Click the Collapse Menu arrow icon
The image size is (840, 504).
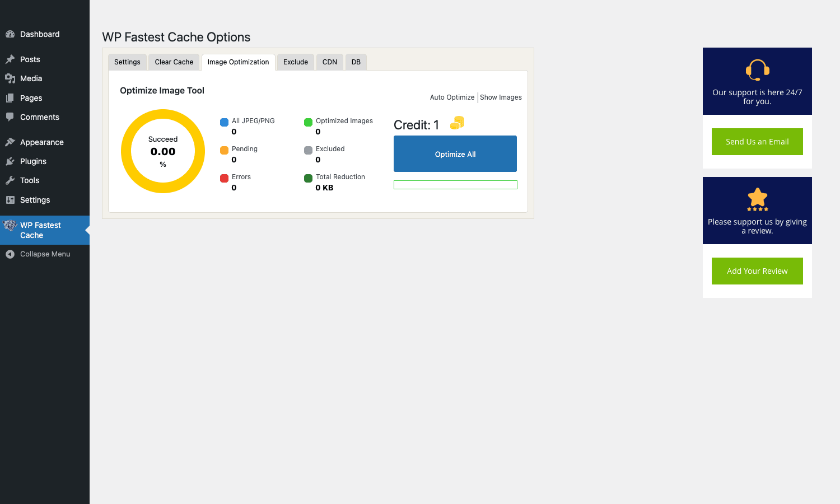[10, 254]
